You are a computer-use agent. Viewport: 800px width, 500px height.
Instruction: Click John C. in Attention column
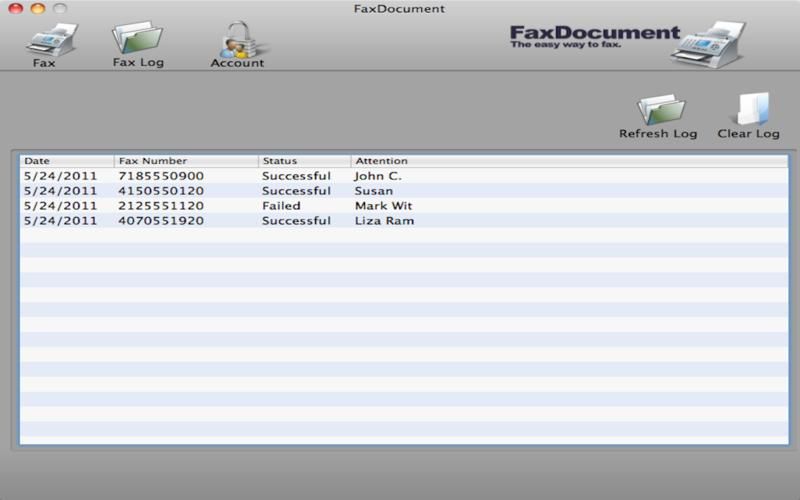[378, 176]
